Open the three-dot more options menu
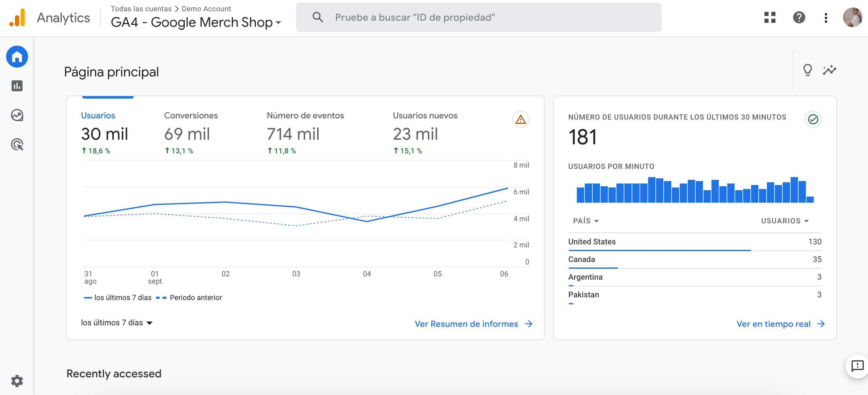 826,18
